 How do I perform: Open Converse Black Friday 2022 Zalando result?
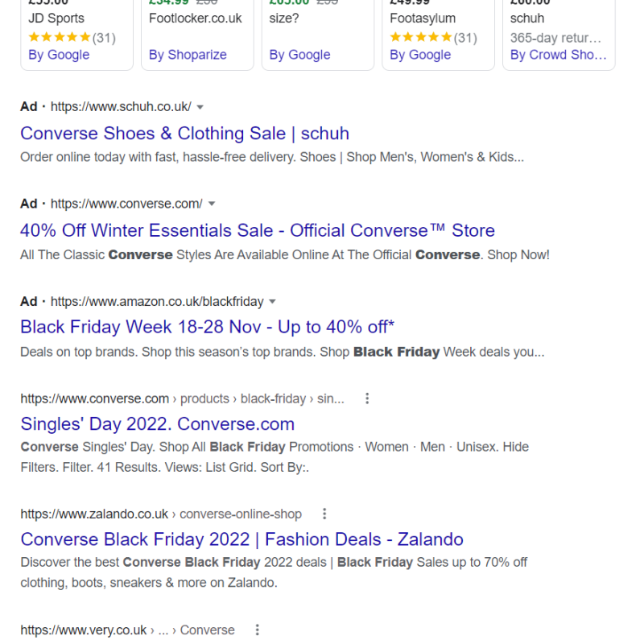click(242, 539)
